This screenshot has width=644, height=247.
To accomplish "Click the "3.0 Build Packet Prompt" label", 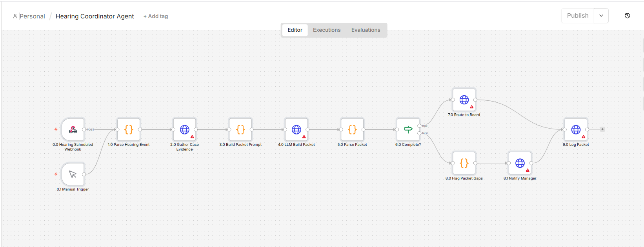I will click(x=240, y=145).
